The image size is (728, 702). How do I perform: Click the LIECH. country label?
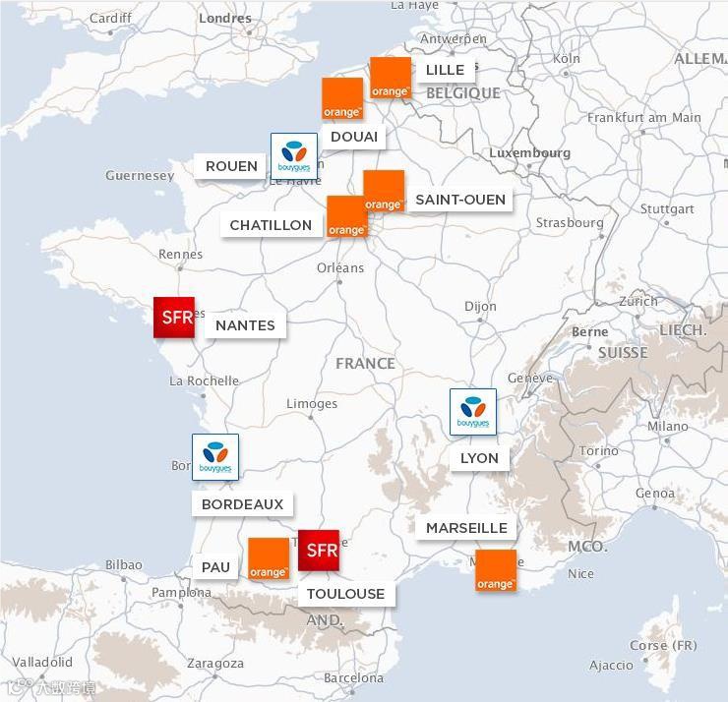684,330
